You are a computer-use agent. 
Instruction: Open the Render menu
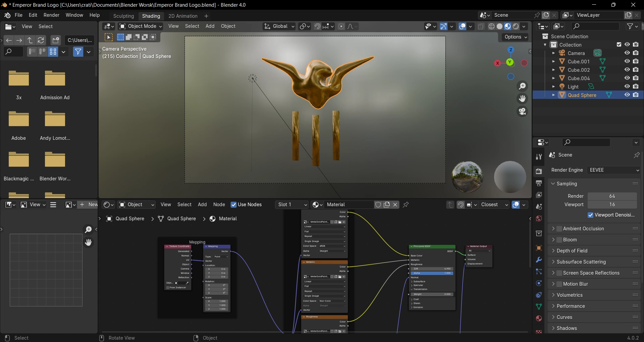click(51, 15)
